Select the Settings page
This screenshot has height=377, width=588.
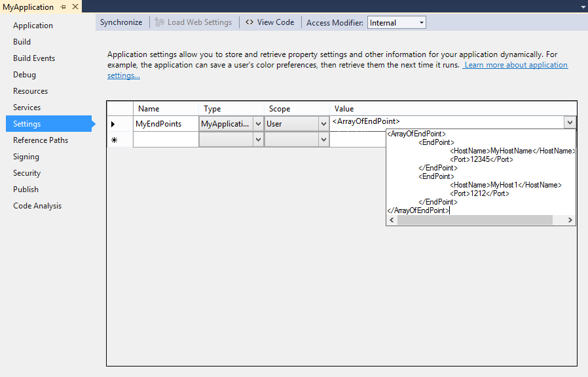pyautogui.click(x=48, y=123)
